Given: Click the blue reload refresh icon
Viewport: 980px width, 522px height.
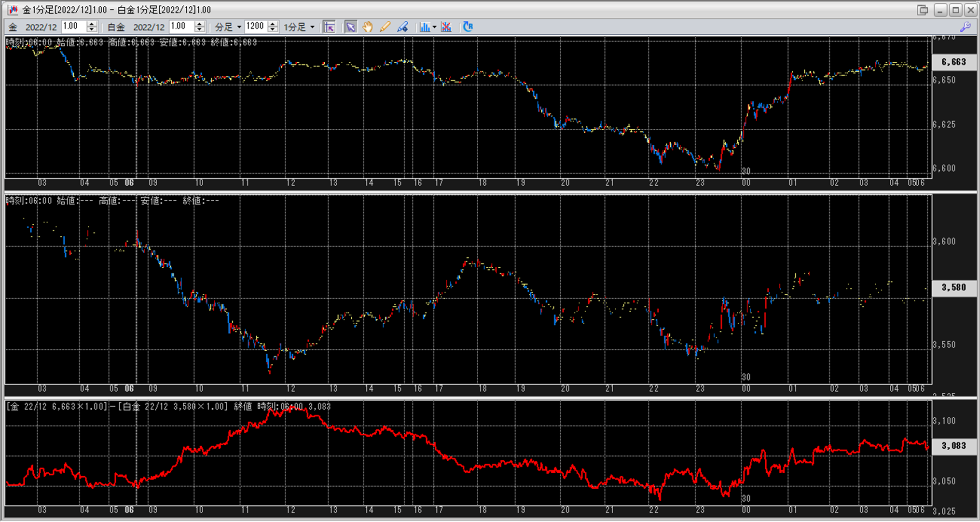Looking at the screenshot, I should coord(468,27).
